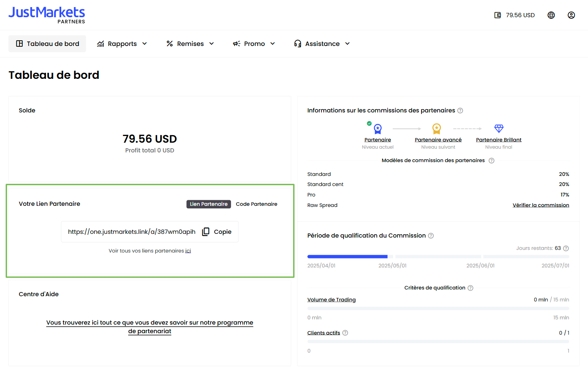588x378 pixels.
Task: Click the 2025/07/01 date label
Action: [556, 266]
